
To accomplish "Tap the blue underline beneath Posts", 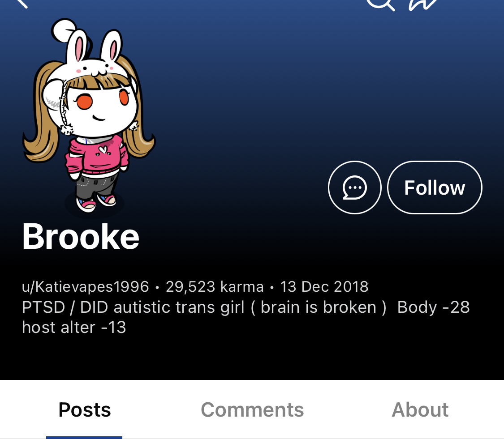I will (x=84, y=437).
